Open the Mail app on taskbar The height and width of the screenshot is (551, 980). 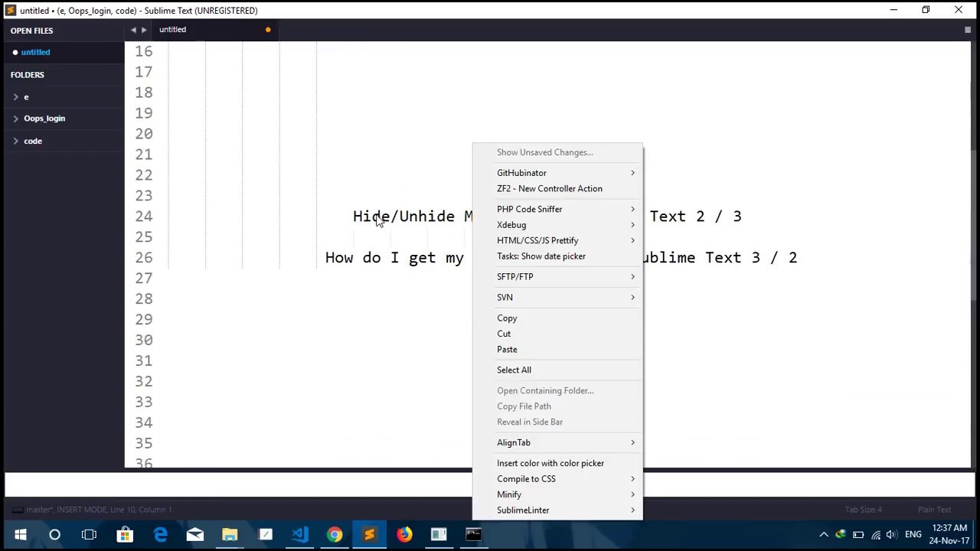click(x=195, y=534)
